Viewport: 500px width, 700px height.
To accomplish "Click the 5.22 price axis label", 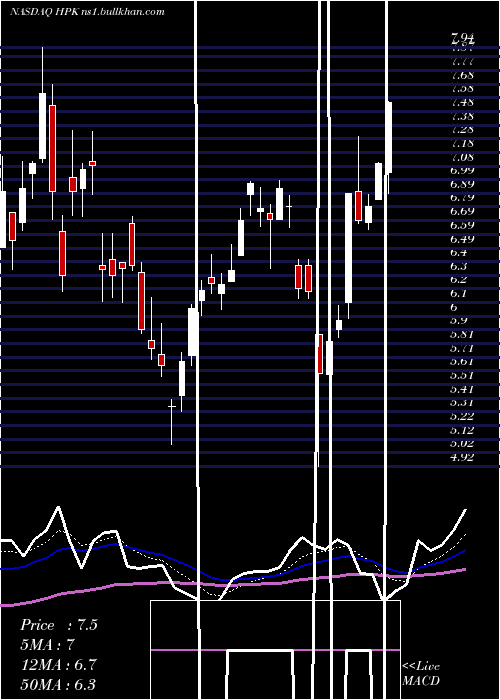I will click(462, 417).
